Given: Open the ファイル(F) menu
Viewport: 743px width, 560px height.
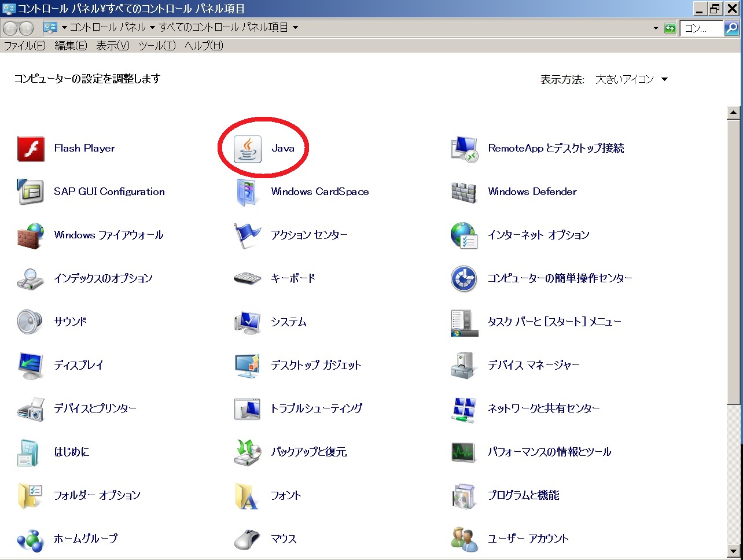Looking at the screenshot, I should point(24,46).
